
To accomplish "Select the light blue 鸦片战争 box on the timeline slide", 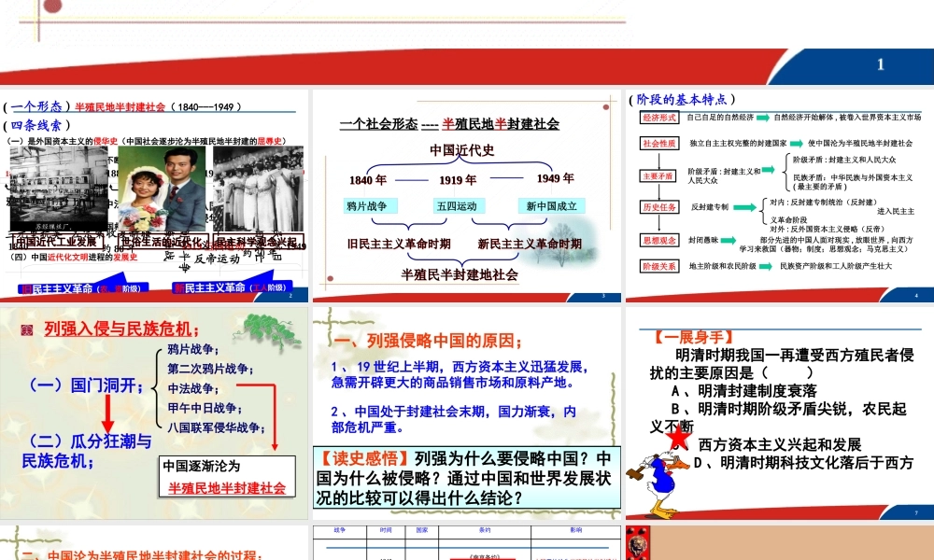I will click(370, 206).
